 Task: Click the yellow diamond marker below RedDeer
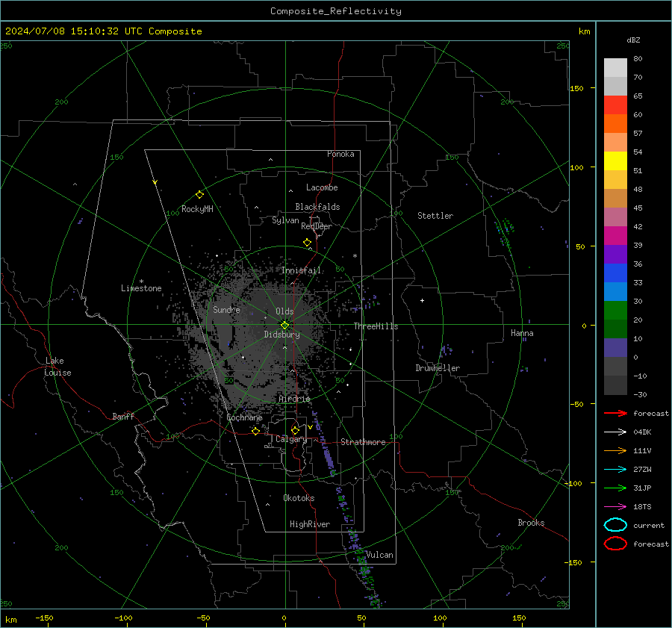click(x=308, y=243)
